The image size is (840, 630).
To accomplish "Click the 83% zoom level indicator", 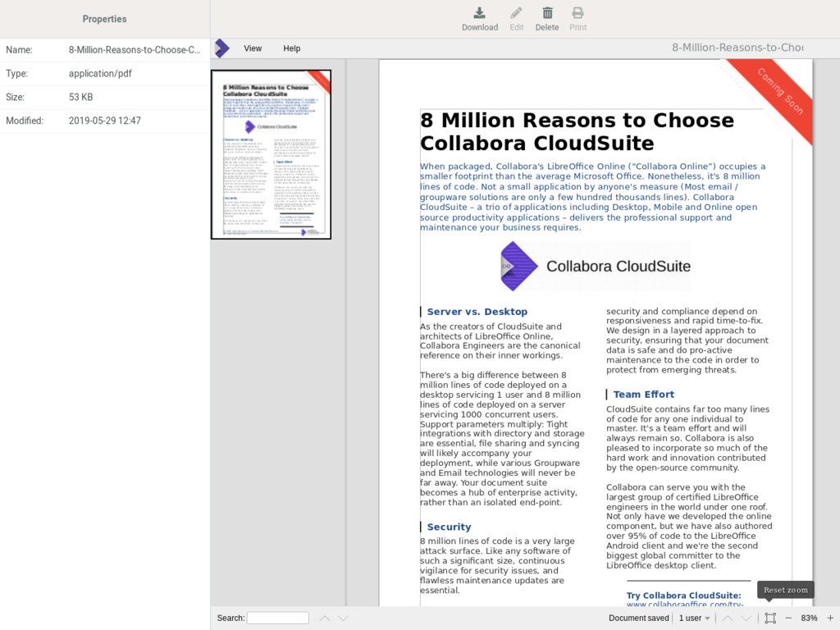I will click(809, 618).
